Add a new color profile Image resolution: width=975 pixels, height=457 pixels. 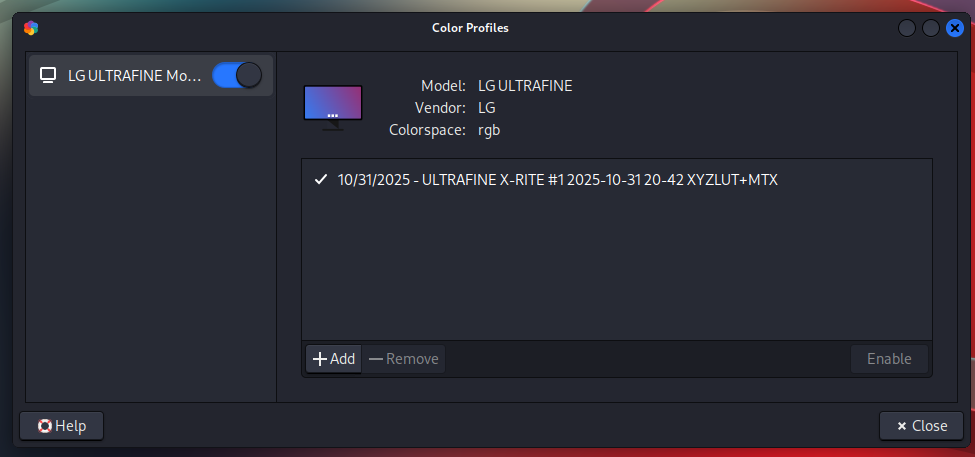point(334,359)
